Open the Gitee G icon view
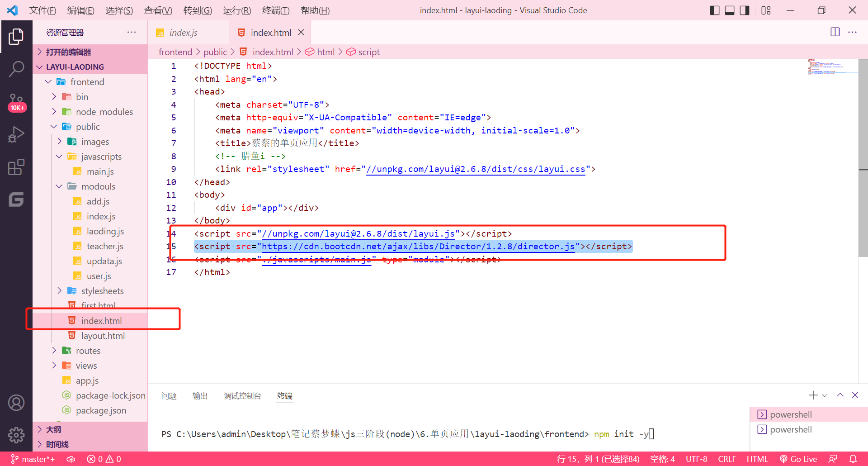Screen dimensions: 868x466 [x=16, y=200]
